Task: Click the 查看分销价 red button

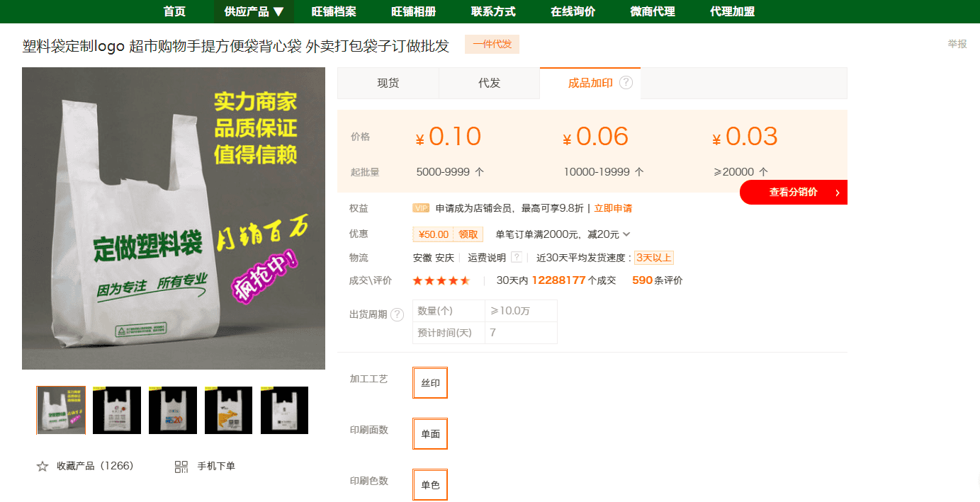Action: click(794, 193)
